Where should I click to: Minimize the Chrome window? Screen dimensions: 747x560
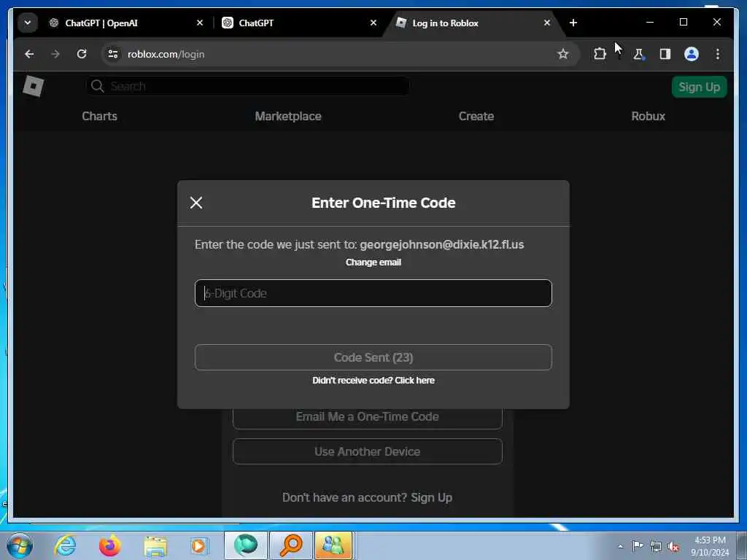(650, 23)
